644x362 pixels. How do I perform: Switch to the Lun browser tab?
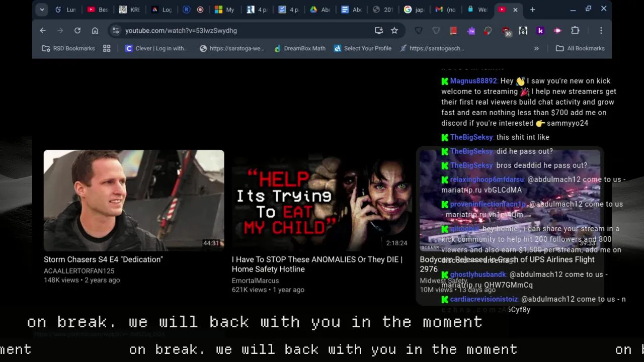tap(65, 10)
